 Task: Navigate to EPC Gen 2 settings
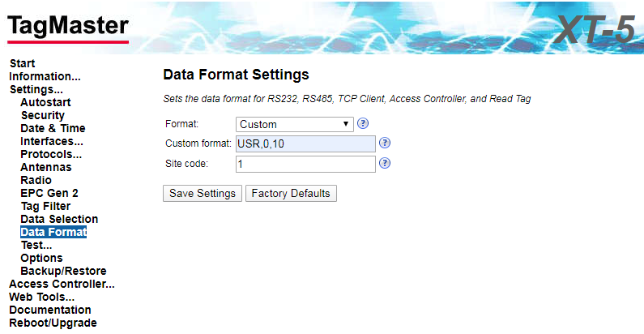point(49,193)
